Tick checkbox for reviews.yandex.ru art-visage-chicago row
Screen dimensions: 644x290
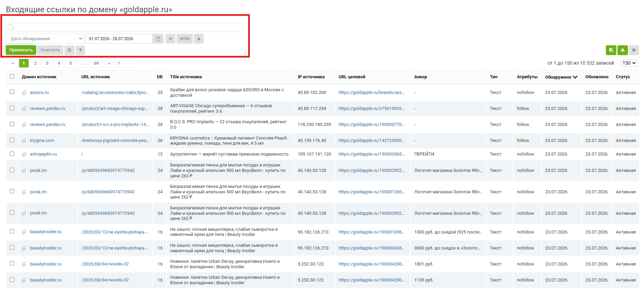tap(12, 108)
